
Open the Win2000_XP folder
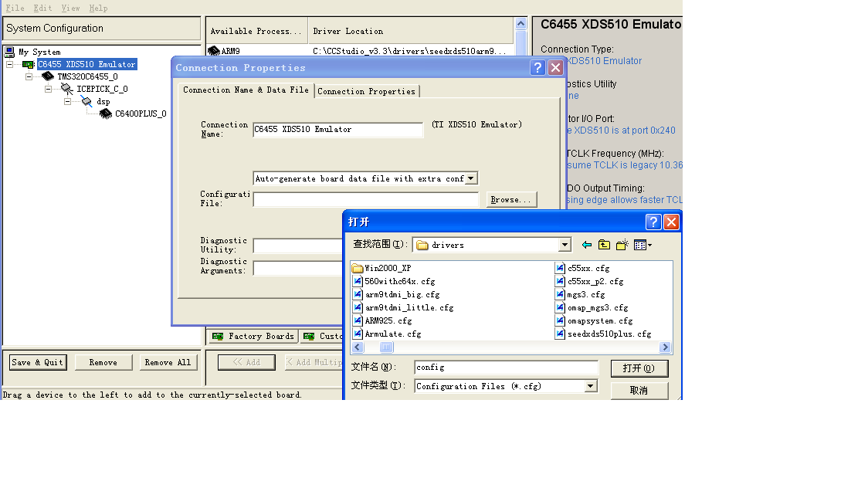coord(381,269)
